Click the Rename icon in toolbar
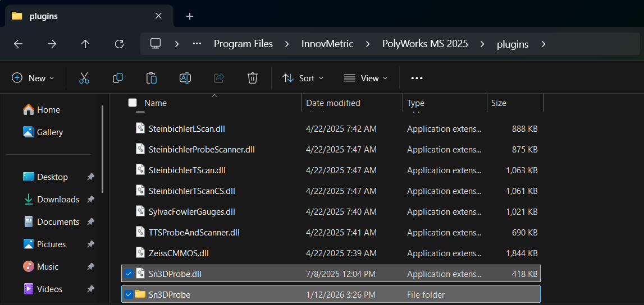Viewport: 644px width, 305px height. 185,78
